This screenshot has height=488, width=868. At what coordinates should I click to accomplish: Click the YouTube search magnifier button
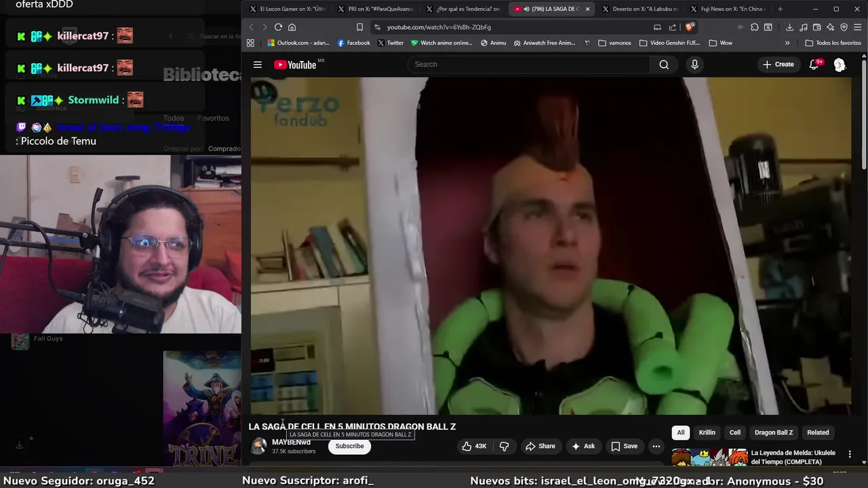(x=664, y=64)
